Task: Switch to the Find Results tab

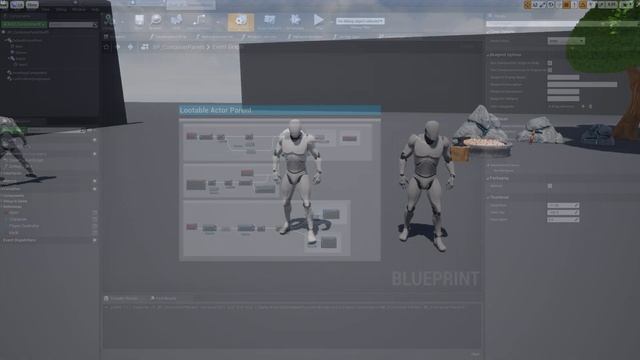Action: tap(163, 298)
